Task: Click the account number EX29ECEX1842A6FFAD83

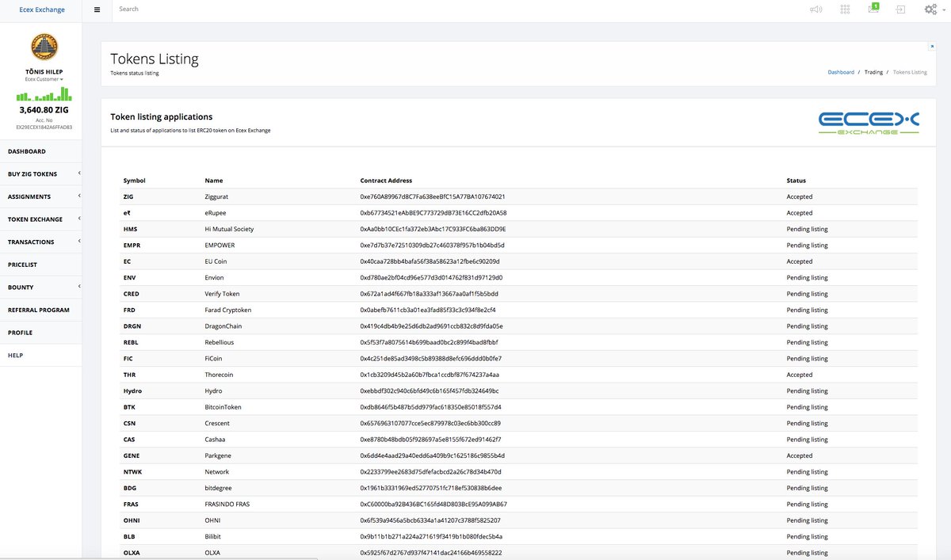Action: click(x=44, y=127)
